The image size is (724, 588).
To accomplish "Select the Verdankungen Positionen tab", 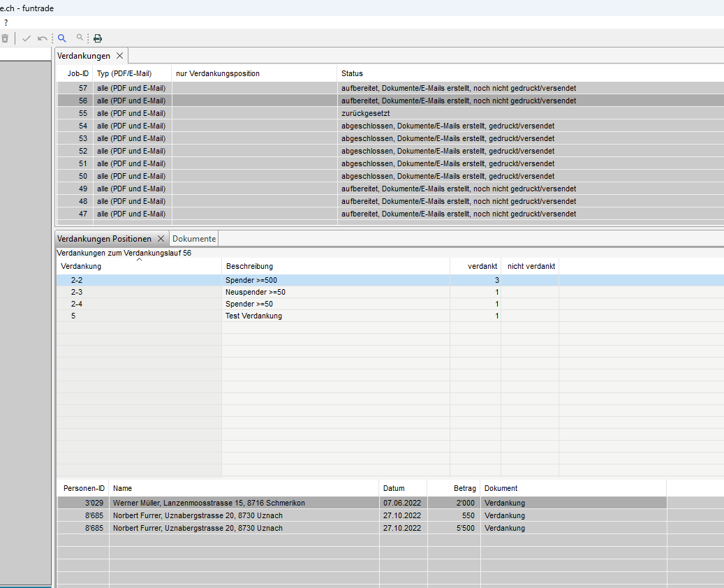I will (104, 239).
